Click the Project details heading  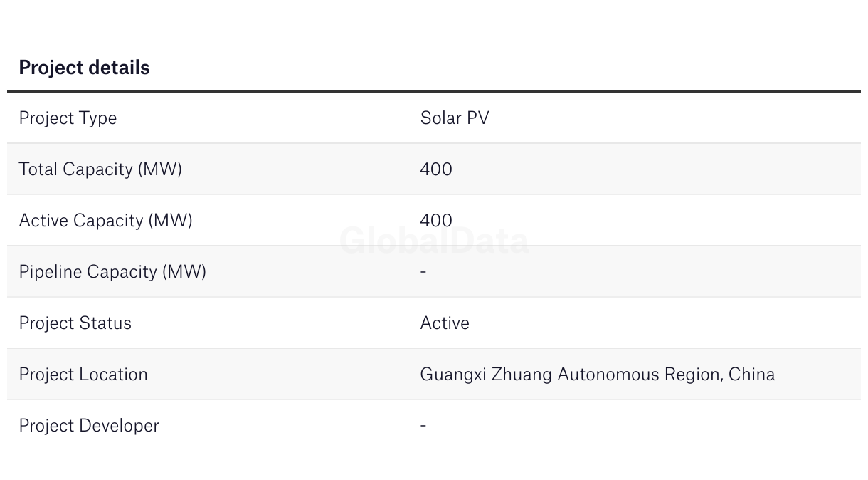click(x=84, y=68)
